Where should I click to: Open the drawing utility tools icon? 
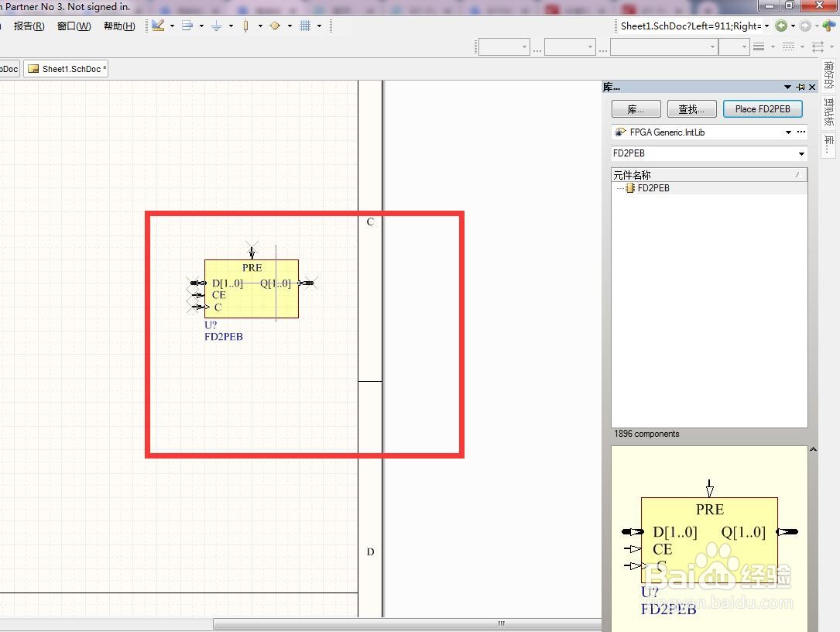158,26
